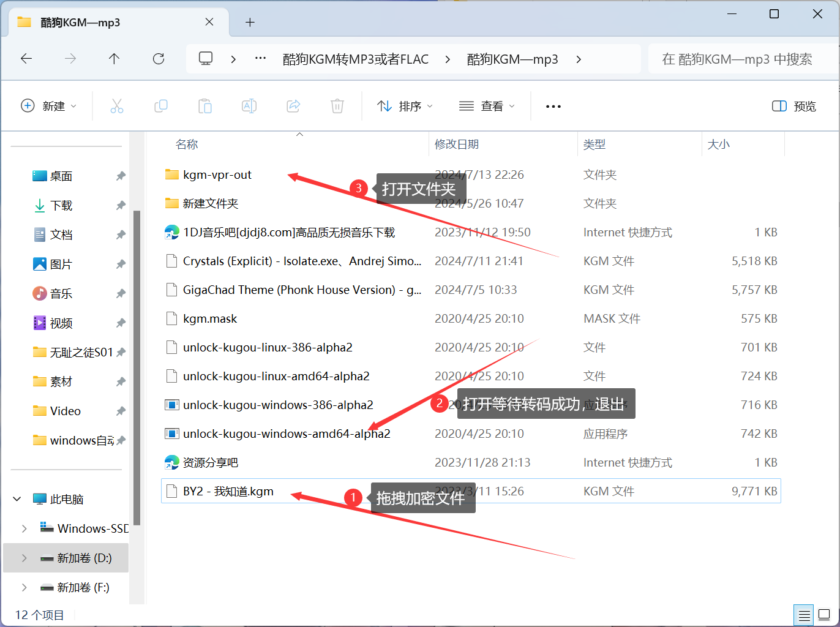The width and height of the screenshot is (840, 627).
Task: Select Crystals (Explicit) KGM file
Action: click(x=302, y=261)
